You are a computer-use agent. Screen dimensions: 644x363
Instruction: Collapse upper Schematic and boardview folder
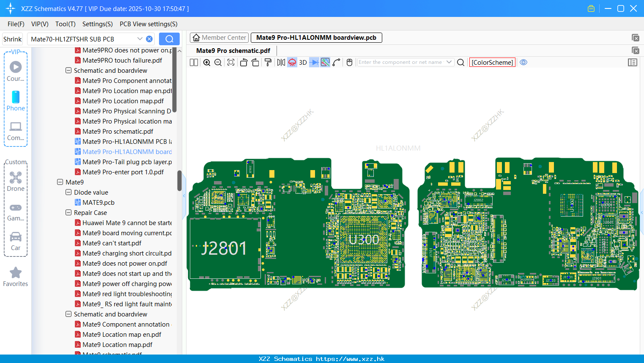69,71
